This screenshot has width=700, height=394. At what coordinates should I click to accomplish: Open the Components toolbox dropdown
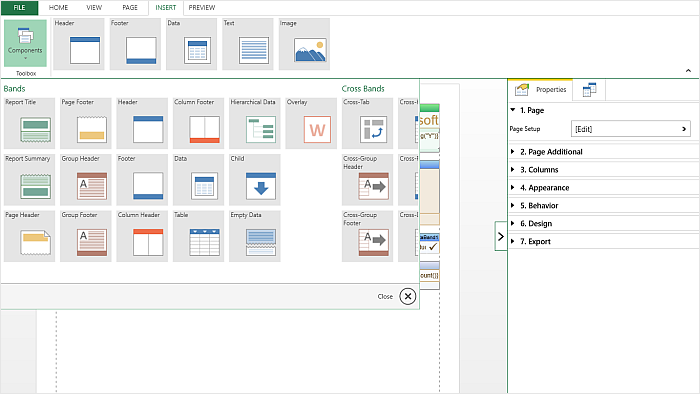tap(25, 43)
